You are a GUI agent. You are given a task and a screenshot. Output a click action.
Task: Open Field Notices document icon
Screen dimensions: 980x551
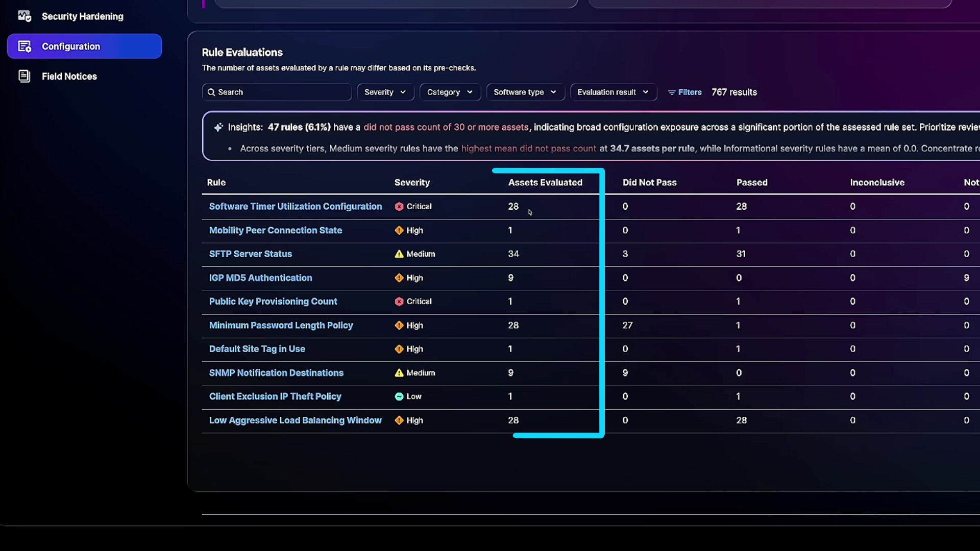tap(24, 76)
